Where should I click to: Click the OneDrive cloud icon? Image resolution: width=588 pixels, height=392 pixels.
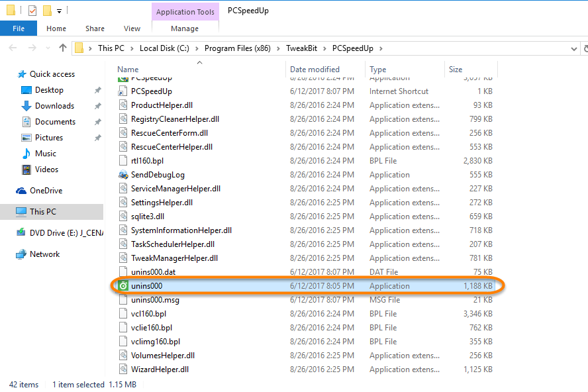[x=21, y=191]
